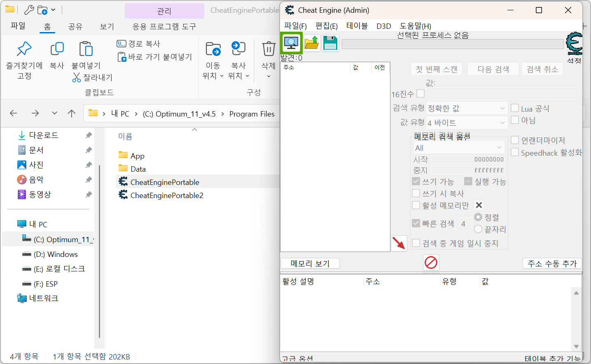Open 다운로드 in navigation pane
The image size is (591, 364).
pyautogui.click(x=38, y=135)
